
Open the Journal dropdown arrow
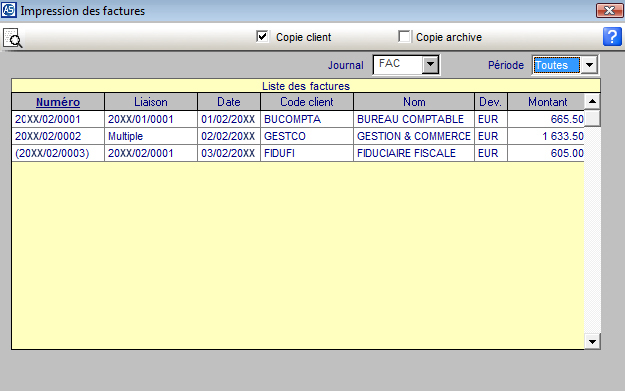click(430, 64)
